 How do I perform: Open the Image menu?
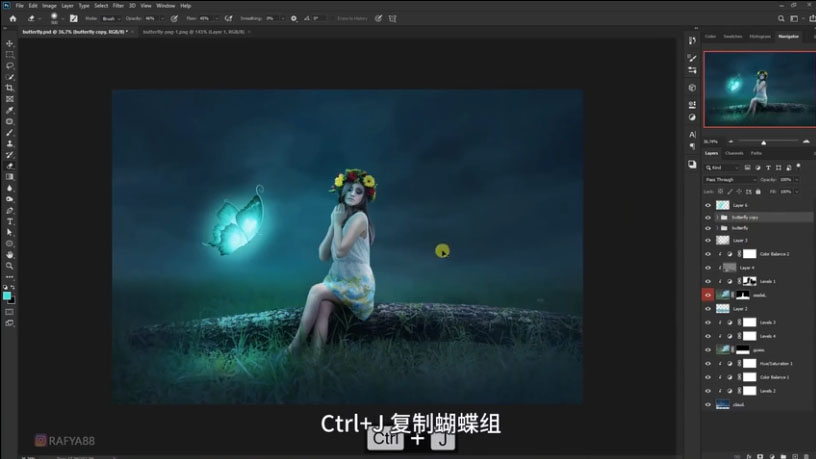click(x=49, y=6)
